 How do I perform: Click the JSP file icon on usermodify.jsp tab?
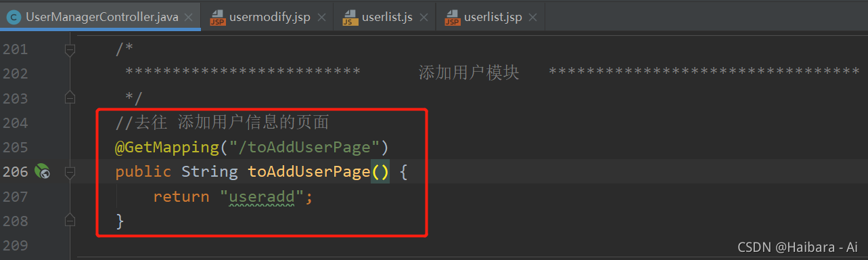[x=217, y=17]
